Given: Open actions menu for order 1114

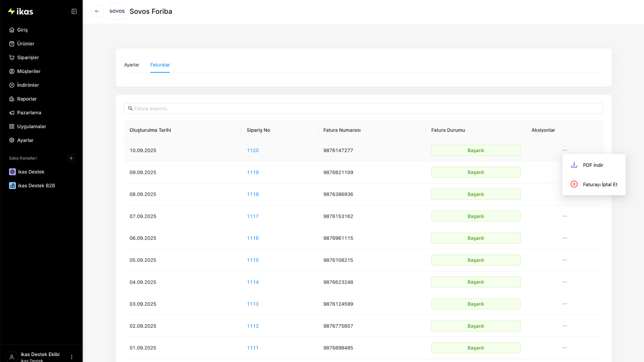Looking at the screenshot, I should tap(565, 282).
